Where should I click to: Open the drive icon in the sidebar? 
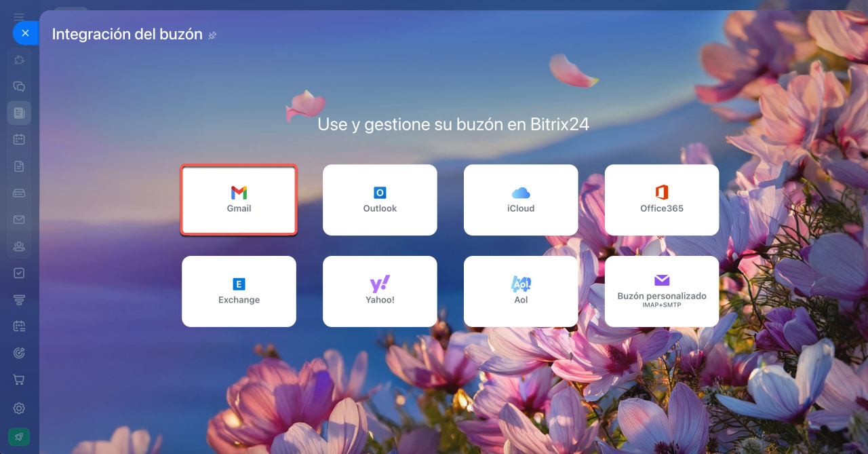[x=19, y=193]
